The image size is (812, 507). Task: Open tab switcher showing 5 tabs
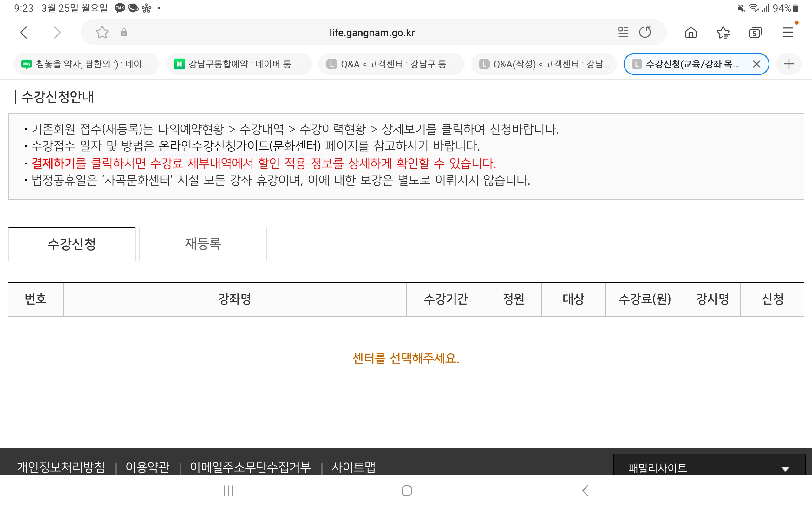point(755,33)
